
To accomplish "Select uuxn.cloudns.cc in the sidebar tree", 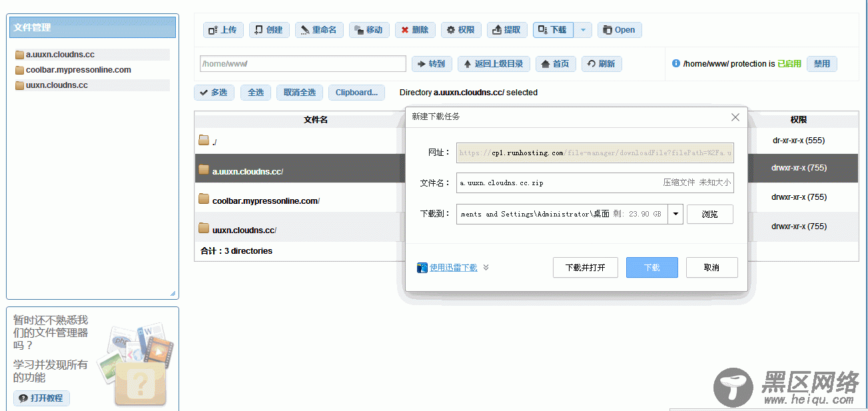I will click(x=57, y=85).
